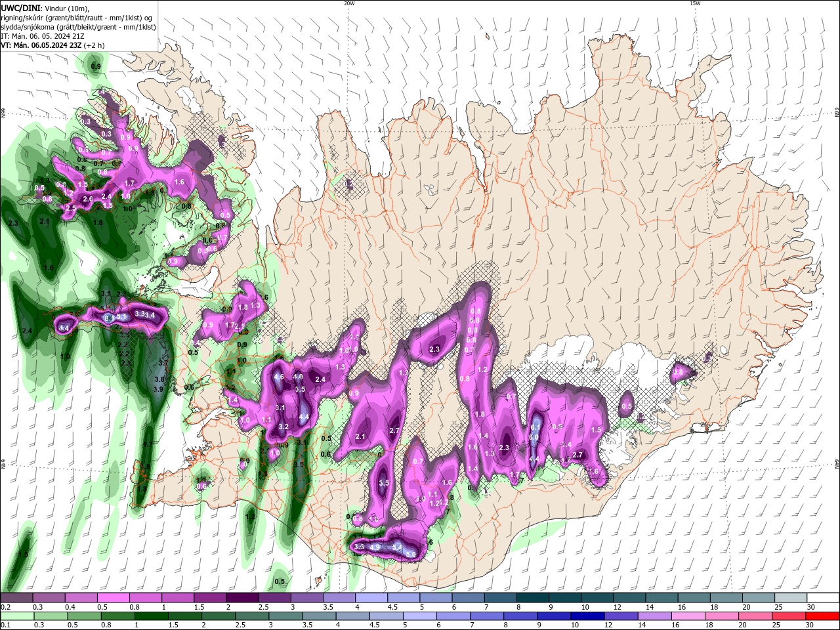Click the 4.0 precipitation value on the map

(298, 377)
